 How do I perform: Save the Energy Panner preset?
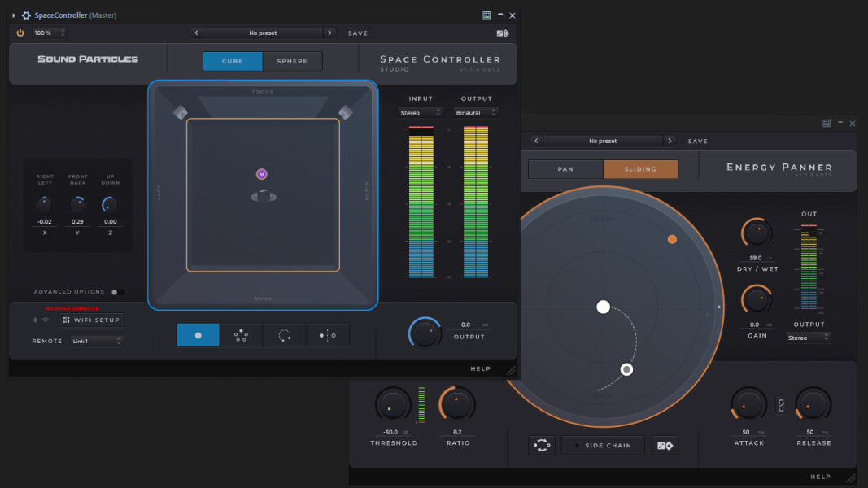pos(697,141)
